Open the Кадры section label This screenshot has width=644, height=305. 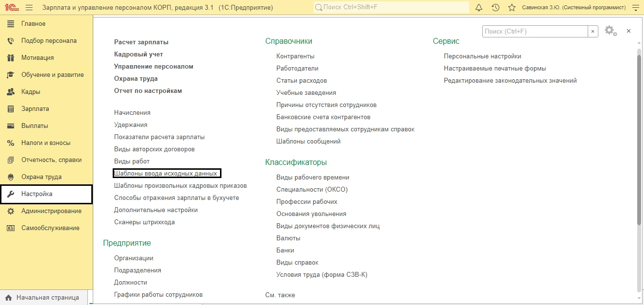[x=31, y=92]
